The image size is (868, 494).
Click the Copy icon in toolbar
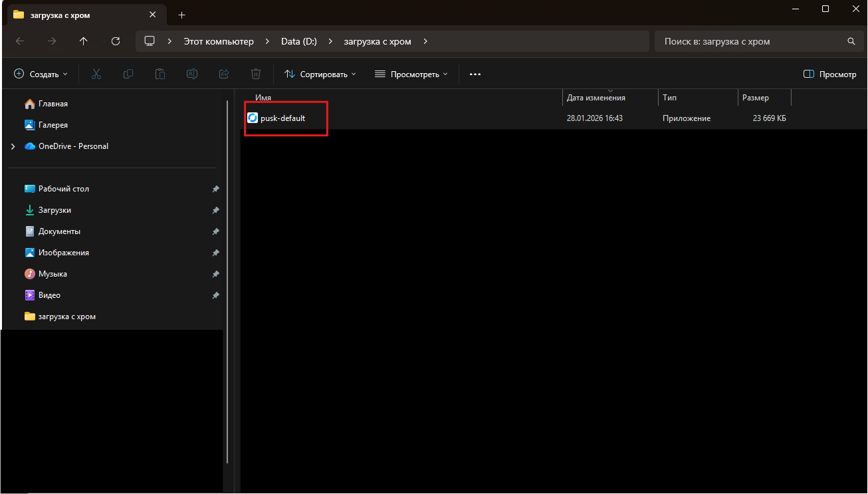click(x=128, y=74)
